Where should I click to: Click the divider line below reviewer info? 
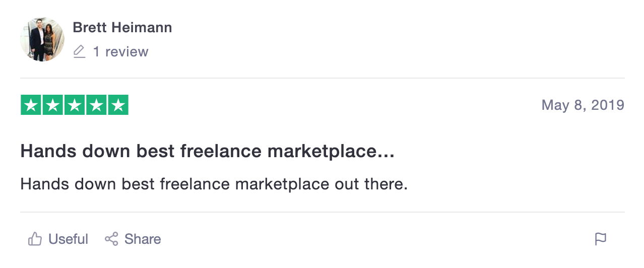coord(323,78)
